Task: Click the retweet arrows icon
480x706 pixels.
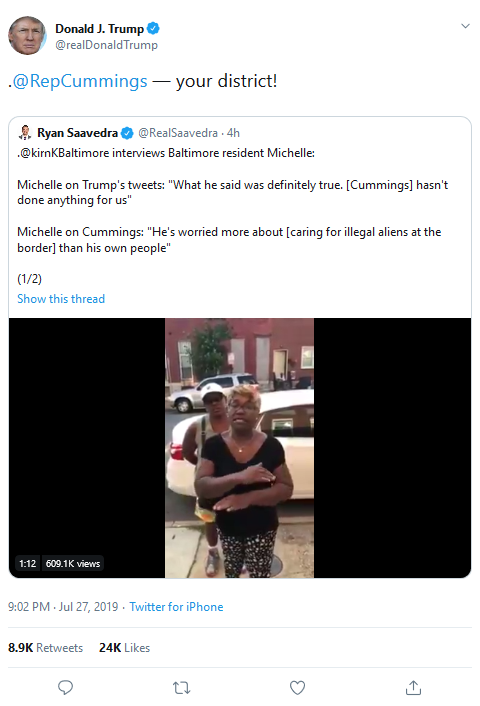Action: click(181, 688)
